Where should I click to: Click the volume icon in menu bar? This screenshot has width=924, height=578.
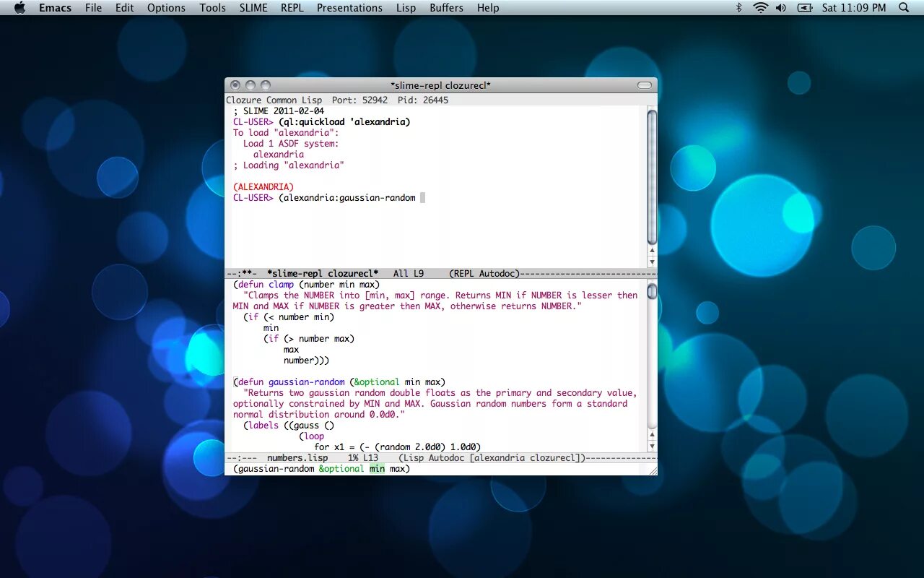pyautogui.click(x=781, y=7)
